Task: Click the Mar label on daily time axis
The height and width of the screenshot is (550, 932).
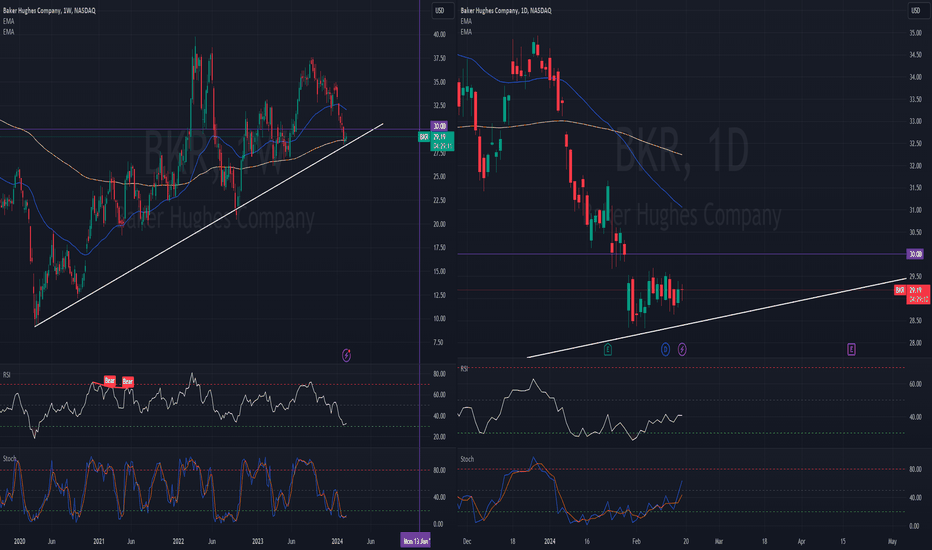Action: point(719,541)
